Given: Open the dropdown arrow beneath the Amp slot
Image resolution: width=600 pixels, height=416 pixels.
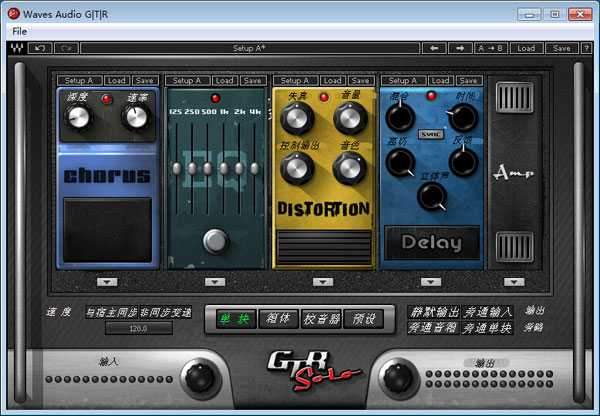Looking at the screenshot, I should (514, 282).
